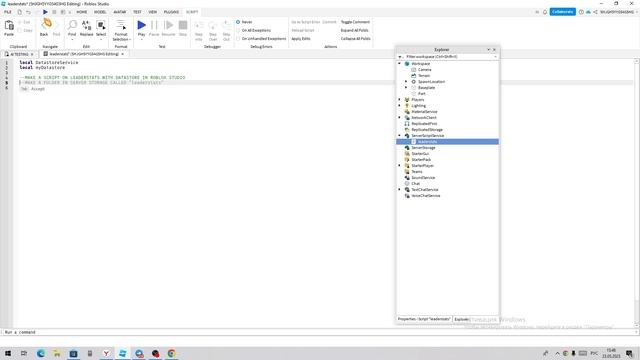Image resolution: width=640 pixels, height=360 pixels.
Task: Open the Windows Start menu
Action: (8, 353)
